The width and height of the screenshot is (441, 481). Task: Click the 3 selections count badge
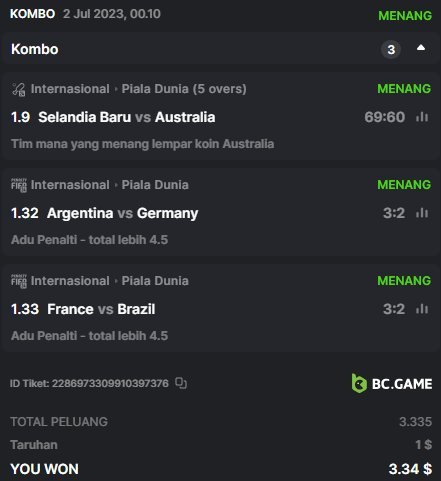point(391,50)
